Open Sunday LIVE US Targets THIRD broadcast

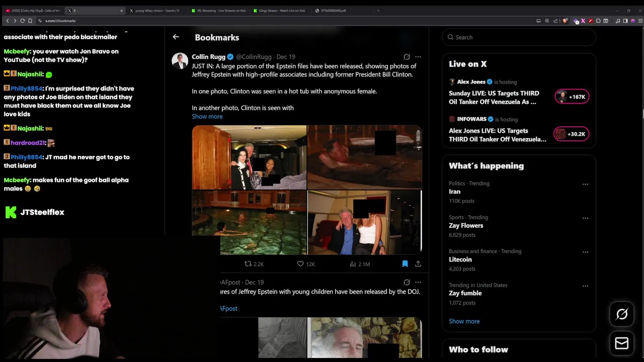point(494,98)
